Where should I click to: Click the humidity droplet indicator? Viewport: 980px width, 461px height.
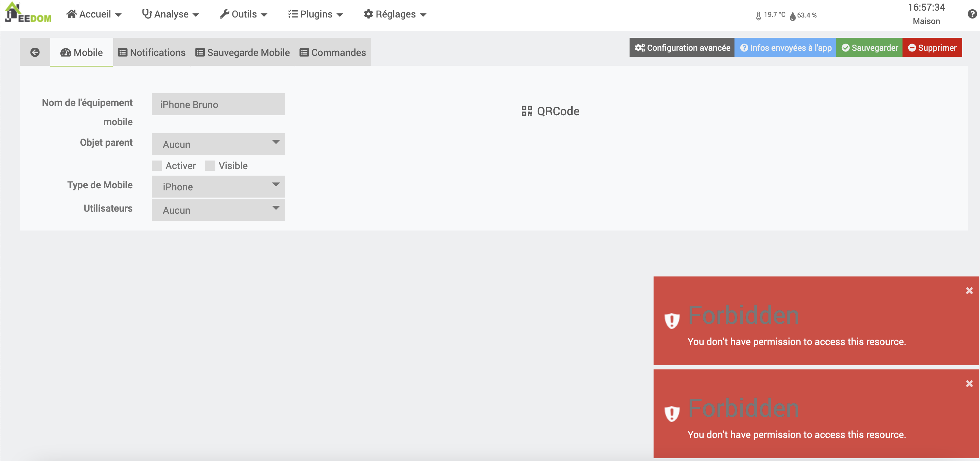(792, 16)
